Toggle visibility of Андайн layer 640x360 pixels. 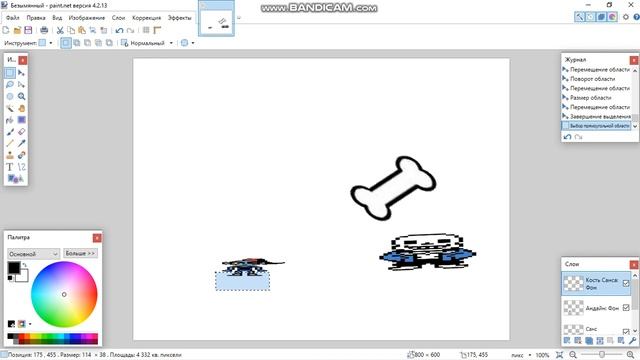pos(626,308)
